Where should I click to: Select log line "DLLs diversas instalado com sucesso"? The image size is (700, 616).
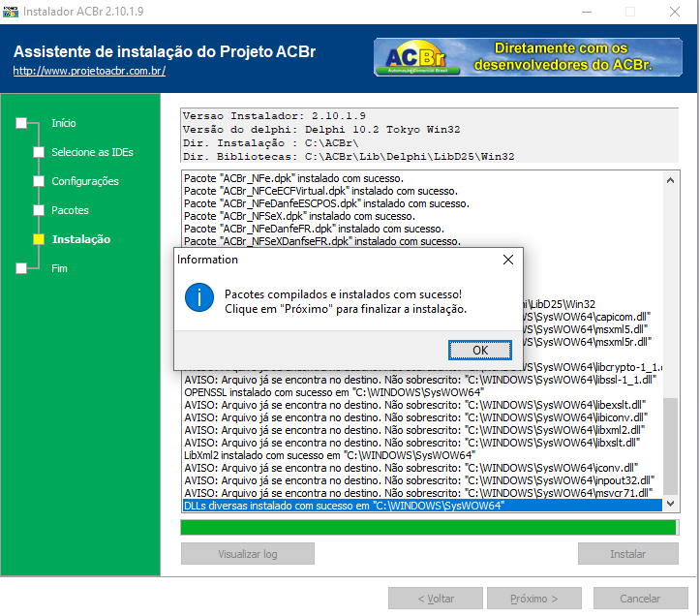423,506
